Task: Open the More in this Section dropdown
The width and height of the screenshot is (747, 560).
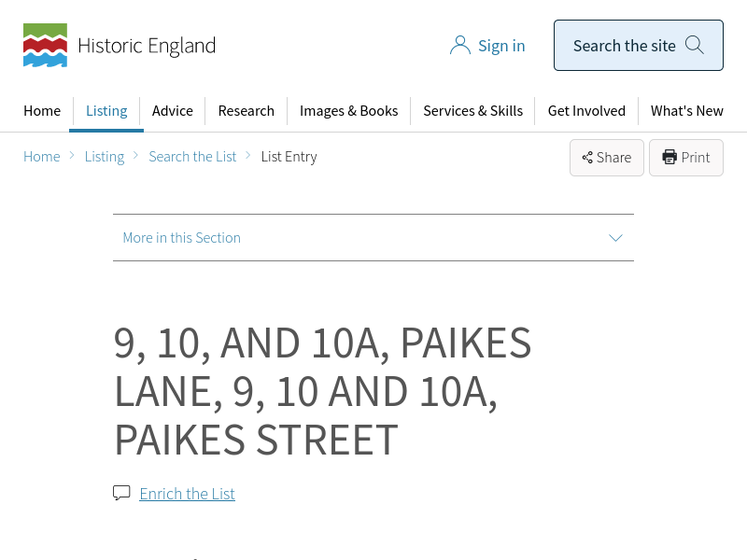Action: click(182, 238)
